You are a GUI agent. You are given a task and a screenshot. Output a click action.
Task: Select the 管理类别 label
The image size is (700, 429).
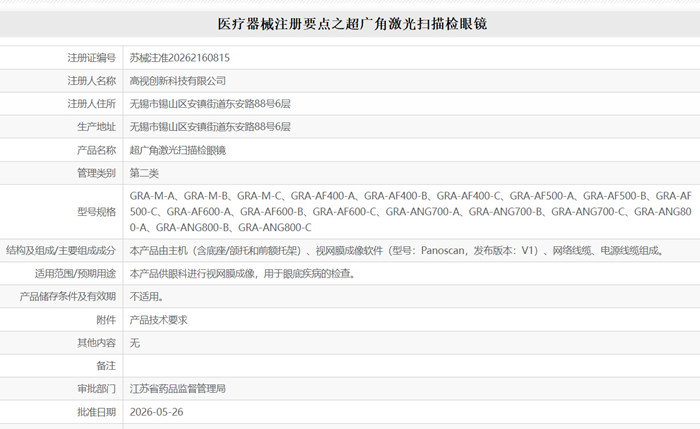point(96,173)
